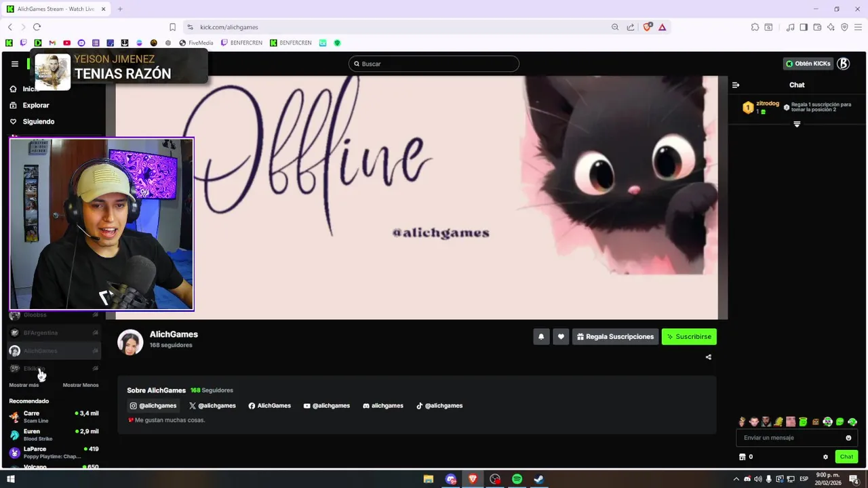The height and width of the screenshot is (488, 868).
Task: Open Brave Shields lion icon
Action: tap(648, 27)
